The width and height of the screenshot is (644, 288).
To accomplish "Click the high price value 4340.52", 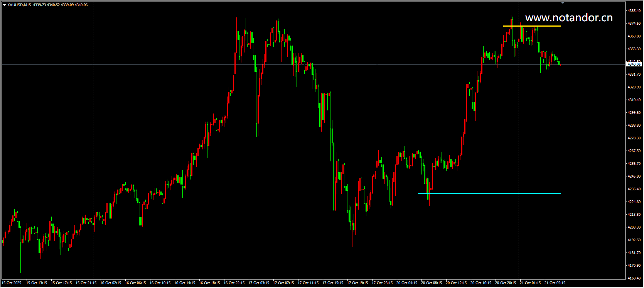I will 53,5.
